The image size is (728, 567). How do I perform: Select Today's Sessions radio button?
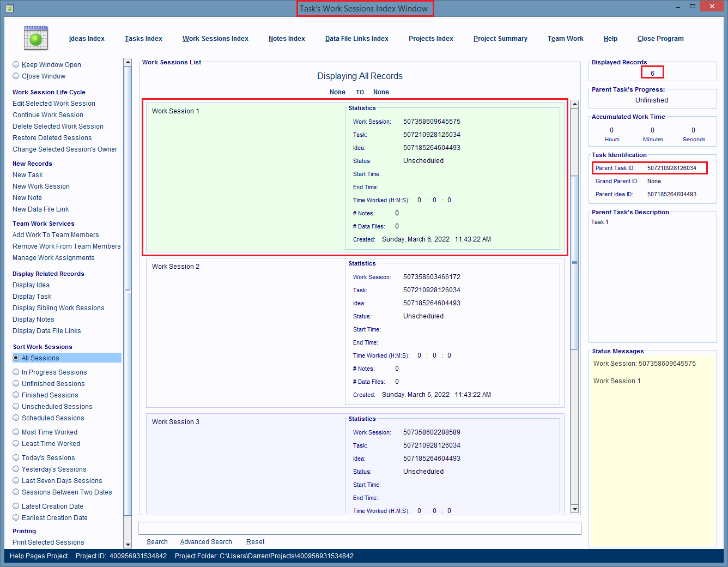coord(16,457)
